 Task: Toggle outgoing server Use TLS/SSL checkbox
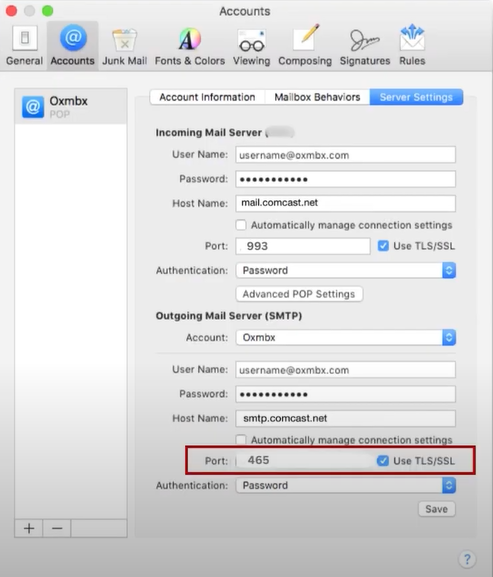pos(383,460)
